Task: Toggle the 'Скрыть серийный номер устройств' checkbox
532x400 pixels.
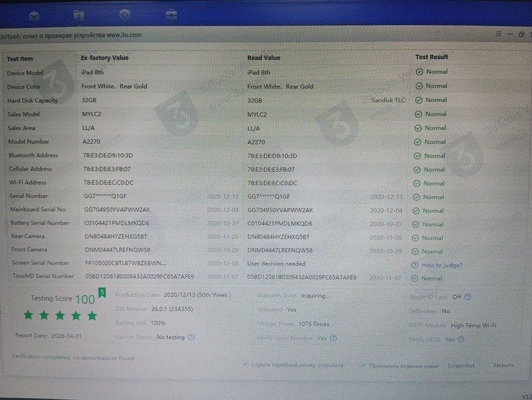Action: pos(245,365)
